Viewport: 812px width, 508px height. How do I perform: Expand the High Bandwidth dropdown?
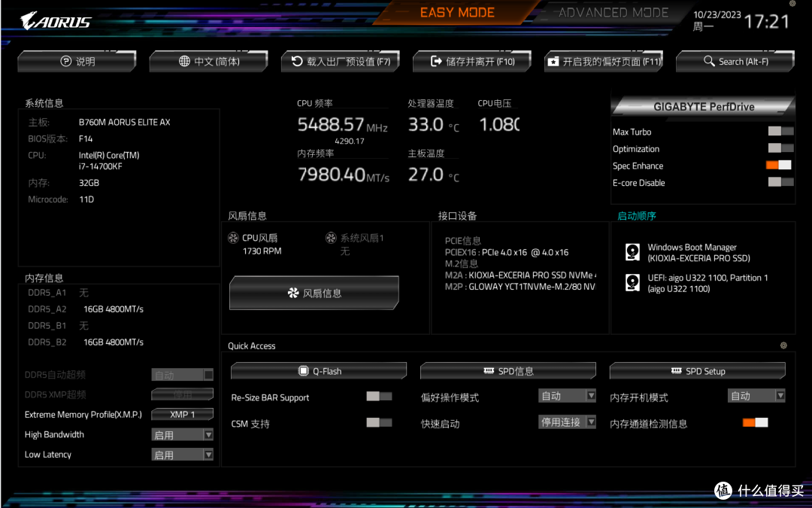point(182,434)
